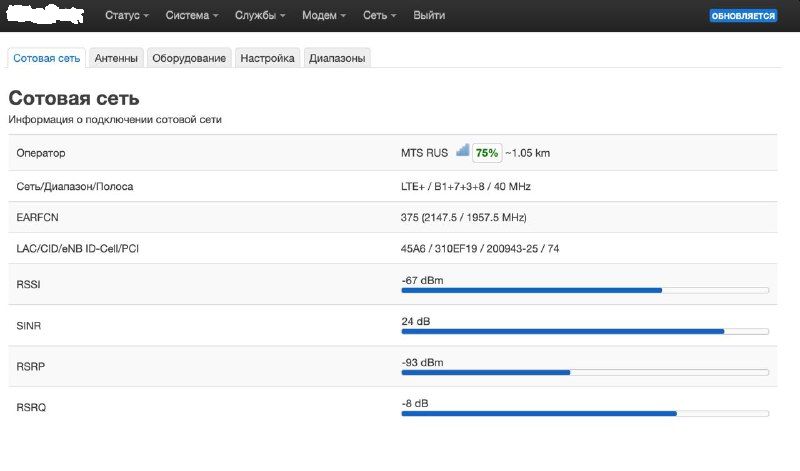
Task: Click the RSSI signal progress bar
Action: click(x=584, y=290)
